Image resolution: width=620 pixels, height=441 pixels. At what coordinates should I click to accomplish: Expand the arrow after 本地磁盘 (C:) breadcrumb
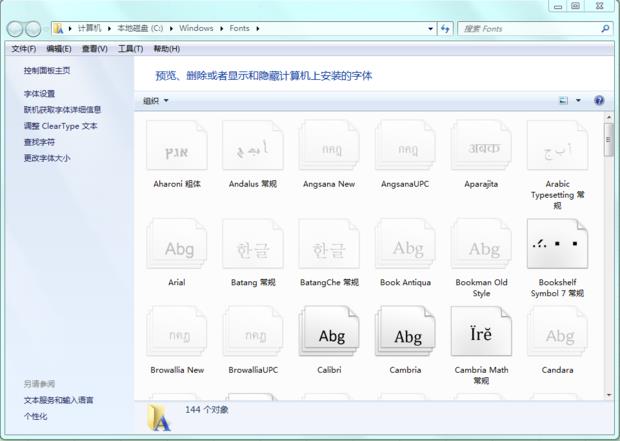tap(171, 28)
